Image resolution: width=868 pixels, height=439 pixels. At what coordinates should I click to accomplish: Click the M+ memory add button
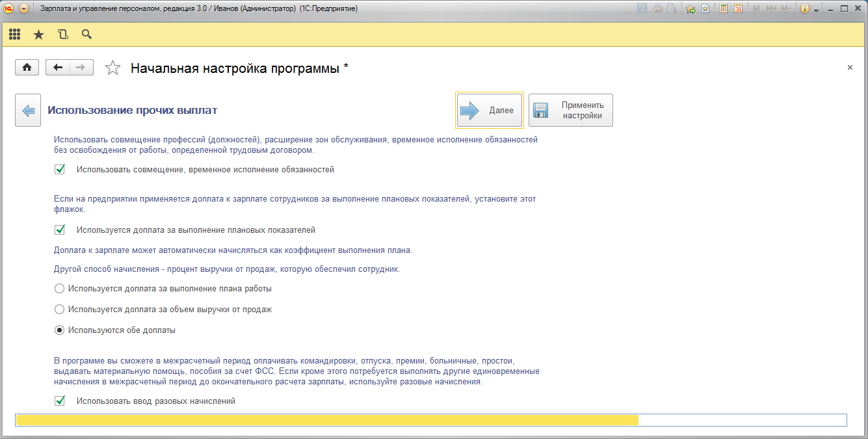(x=772, y=8)
